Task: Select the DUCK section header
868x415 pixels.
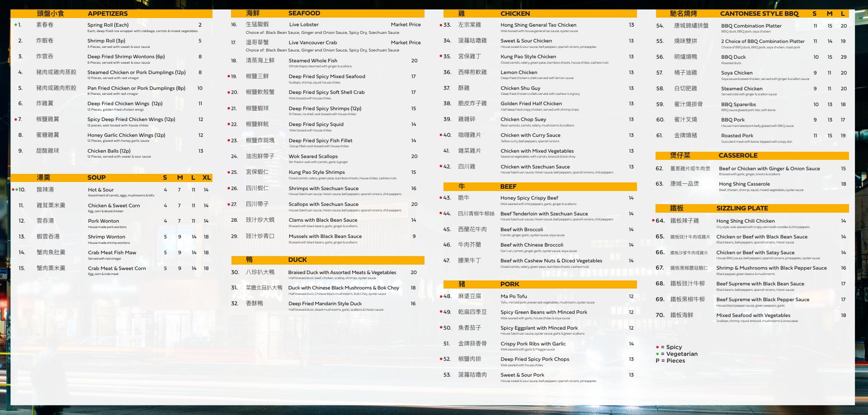Action: point(297,260)
